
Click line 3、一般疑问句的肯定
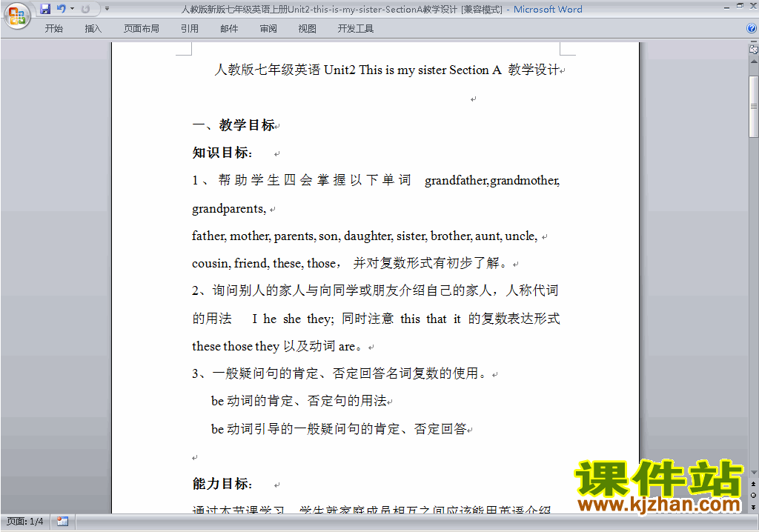(339, 373)
